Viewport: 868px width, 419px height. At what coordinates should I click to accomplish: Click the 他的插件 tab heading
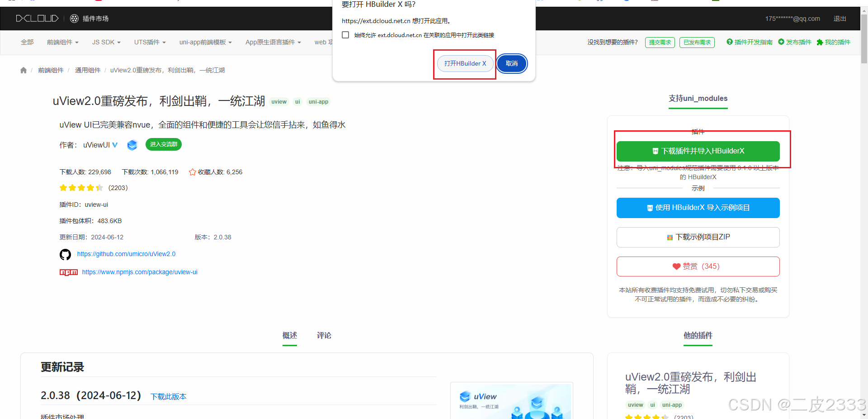[698, 335]
